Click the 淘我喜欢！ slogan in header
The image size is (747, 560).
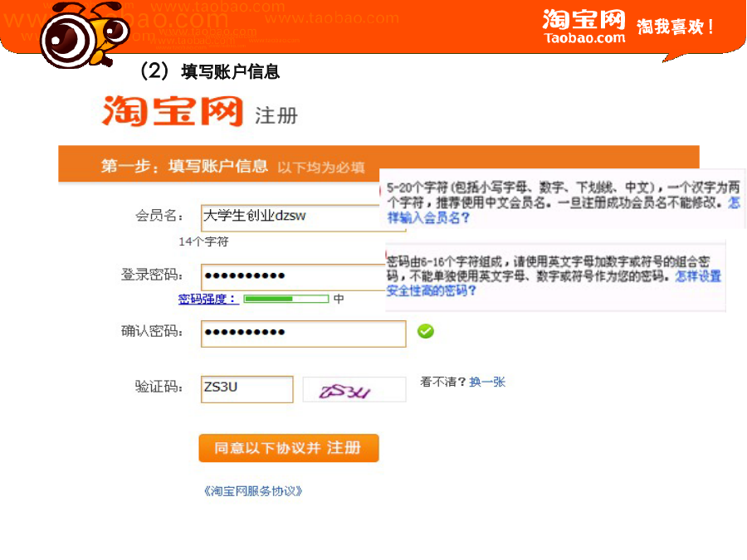pos(676,27)
